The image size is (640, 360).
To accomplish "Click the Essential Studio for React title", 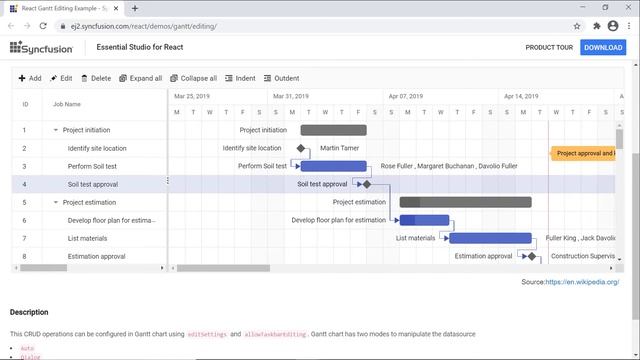I will pos(140,47).
